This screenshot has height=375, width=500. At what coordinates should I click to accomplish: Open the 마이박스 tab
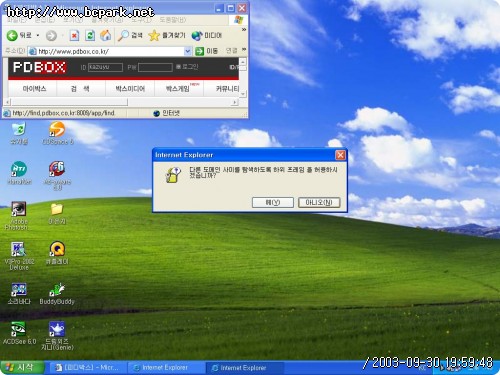pyautogui.click(x=34, y=89)
